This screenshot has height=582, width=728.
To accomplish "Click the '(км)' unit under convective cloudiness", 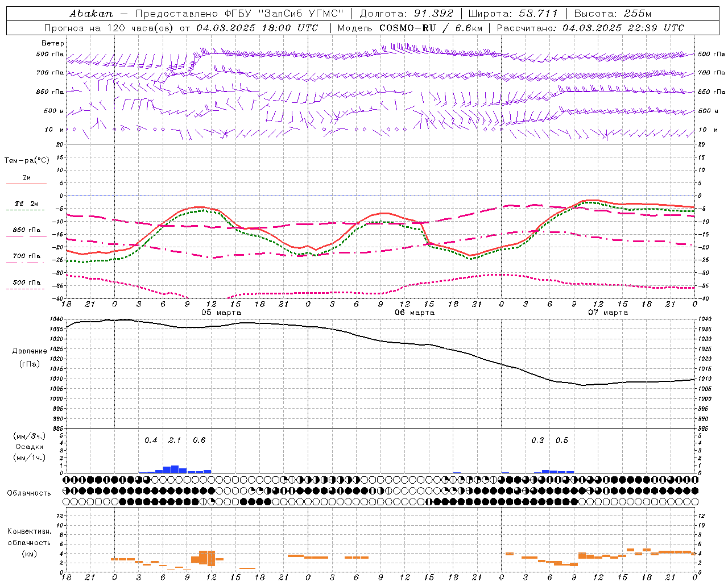I will [30, 554].
